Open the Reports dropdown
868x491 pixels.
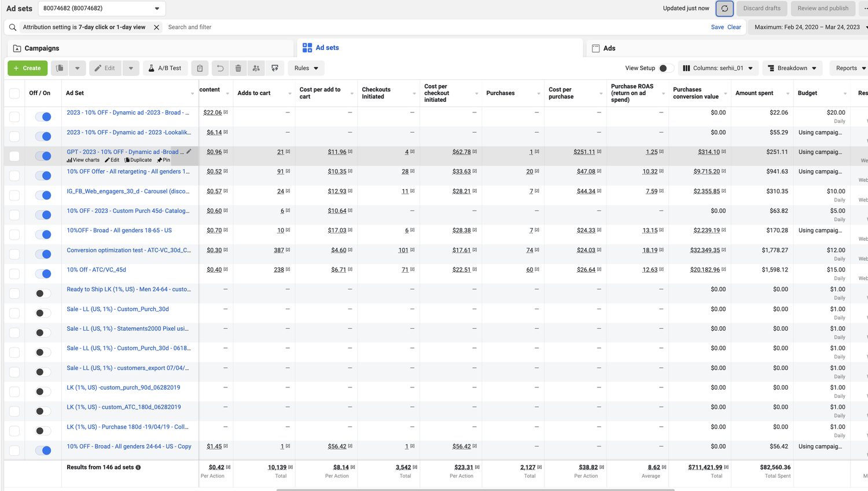(849, 68)
